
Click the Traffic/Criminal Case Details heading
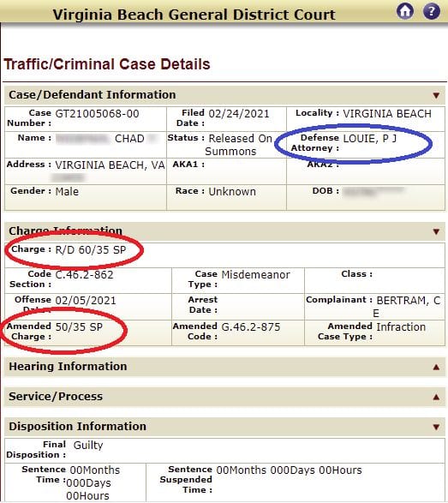[x=107, y=64]
